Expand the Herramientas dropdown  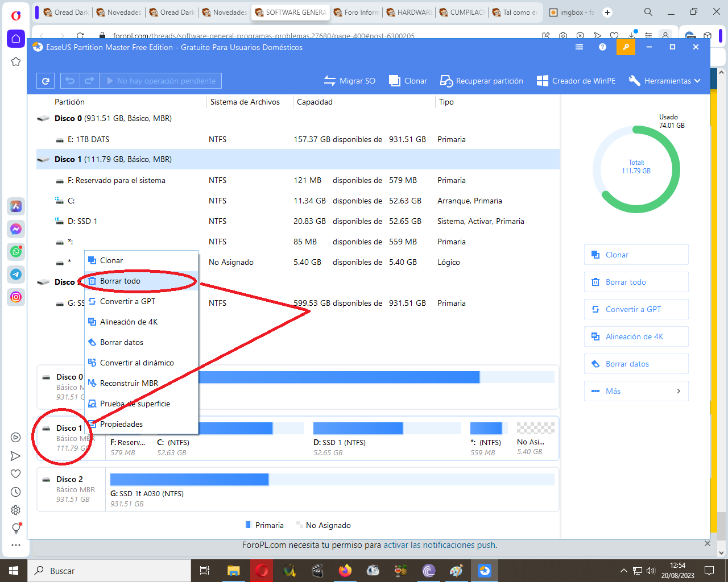(664, 81)
